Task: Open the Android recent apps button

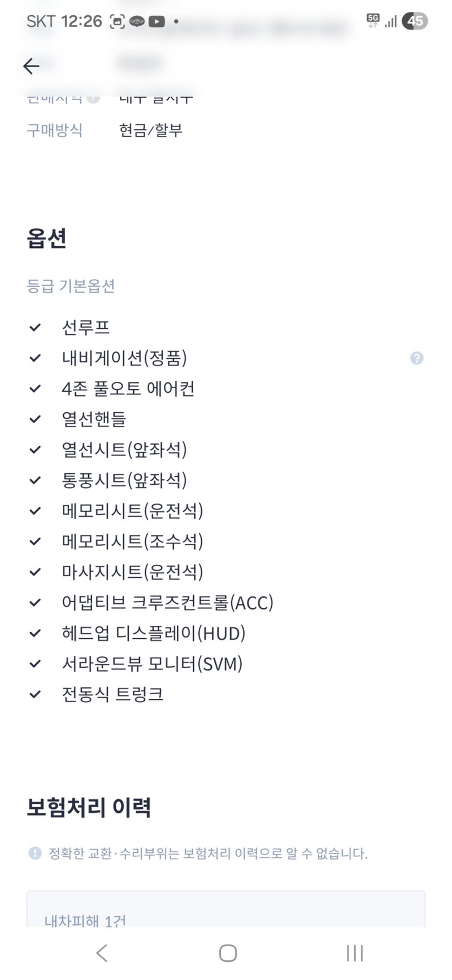Action: point(354,953)
